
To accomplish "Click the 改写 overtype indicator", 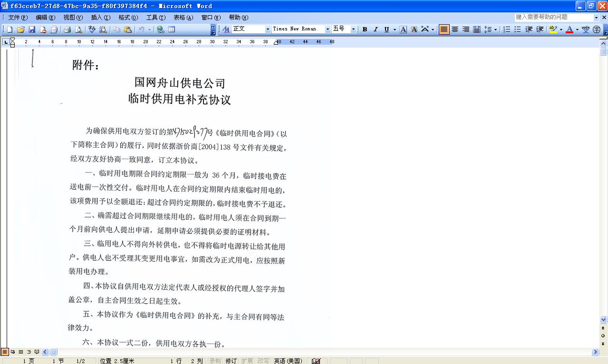I will click(x=263, y=361).
